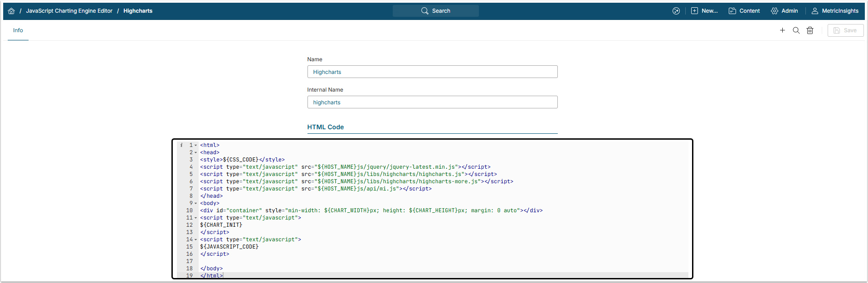Open the MetricInsights user menu
This screenshot has height=283, width=868.
835,11
